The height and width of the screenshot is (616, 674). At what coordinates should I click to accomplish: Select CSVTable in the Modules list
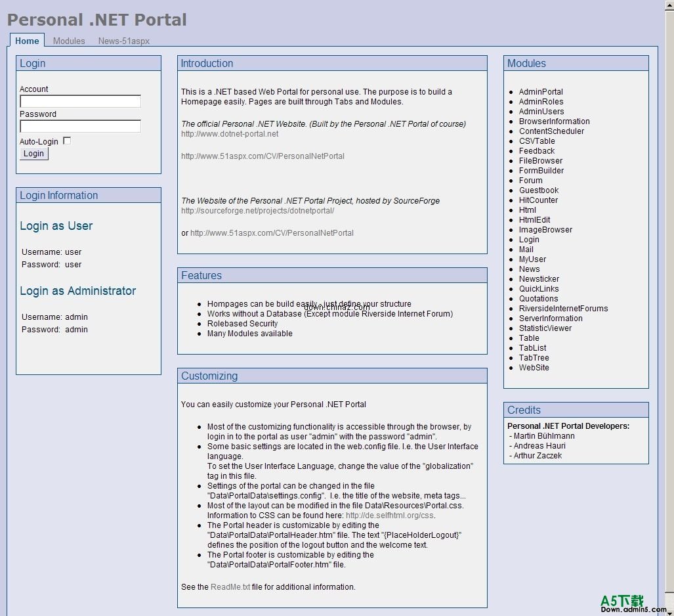click(x=537, y=141)
